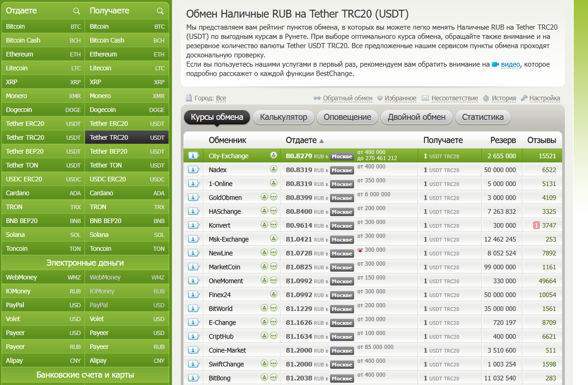Sort by the Резерв column header
Screen dimensions: 588x385
point(503,140)
